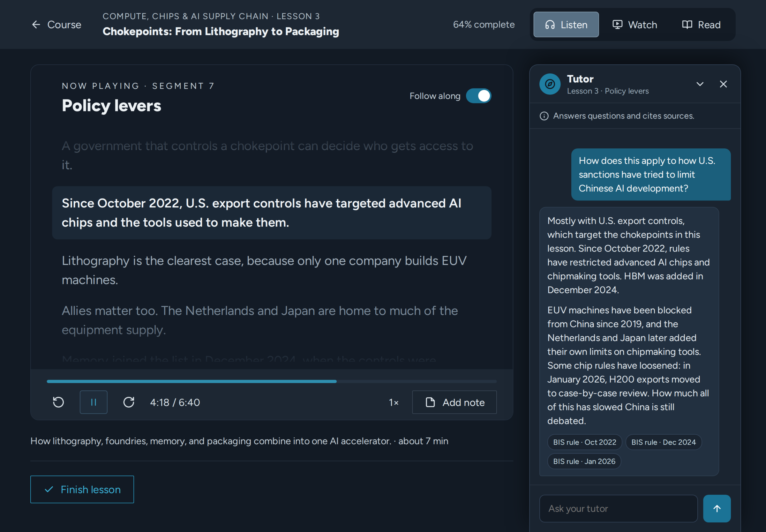Screen dimensions: 766x532
Task: Collapse the Tutor panel with chevron
Action: [700, 84]
